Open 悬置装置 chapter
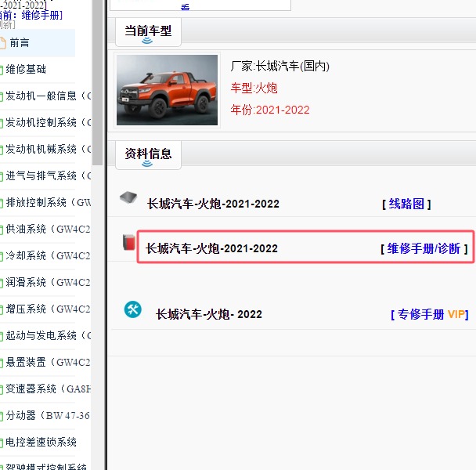The height and width of the screenshot is (470, 476). tap(48, 362)
